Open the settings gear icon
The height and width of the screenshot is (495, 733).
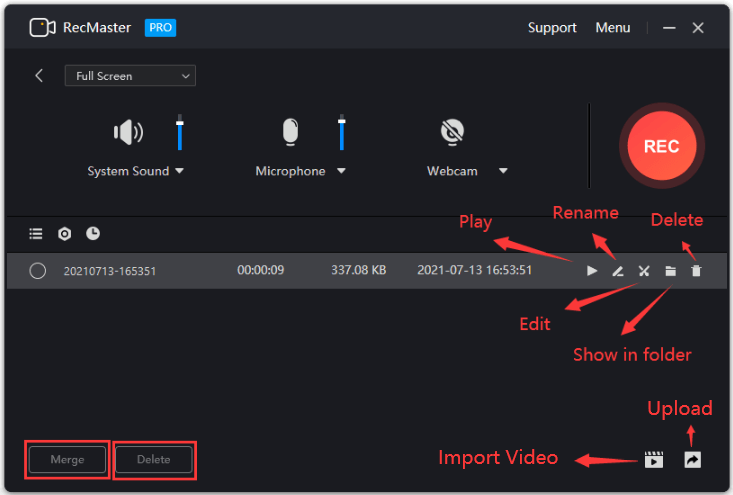point(65,233)
